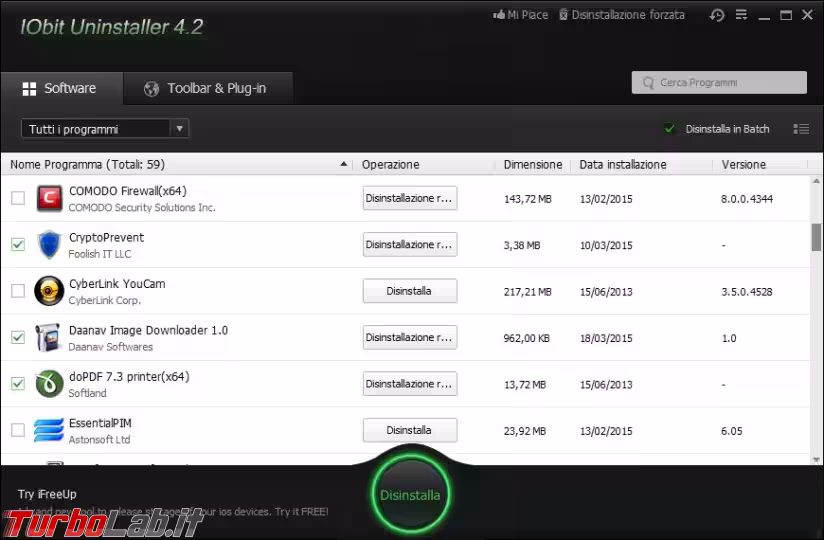The height and width of the screenshot is (540, 824).
Task: Click the Software tab grid icon
Action: click(x=29, y=89)
